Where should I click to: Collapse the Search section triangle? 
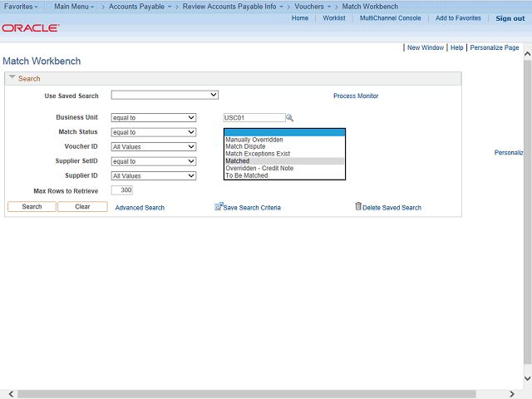[12, 79]
